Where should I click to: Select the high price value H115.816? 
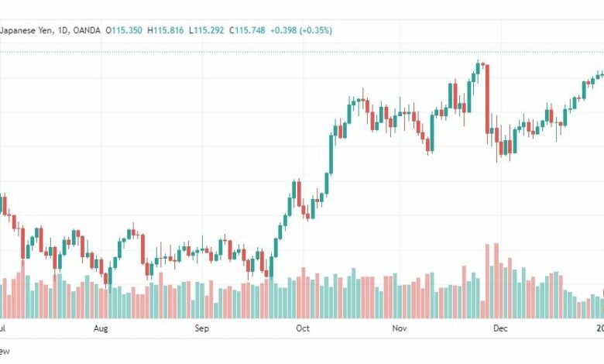pyautogui.click(x=165, y=30)
